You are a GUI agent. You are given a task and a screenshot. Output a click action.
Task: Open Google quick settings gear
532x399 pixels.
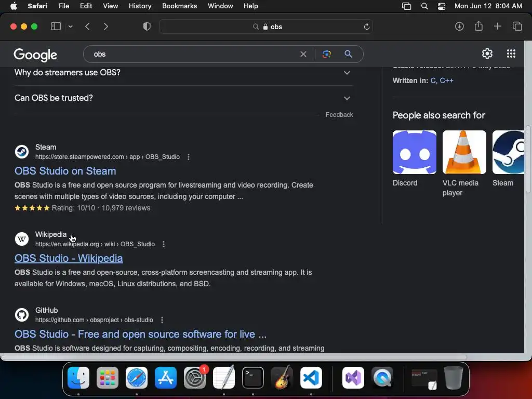(487, 54)
